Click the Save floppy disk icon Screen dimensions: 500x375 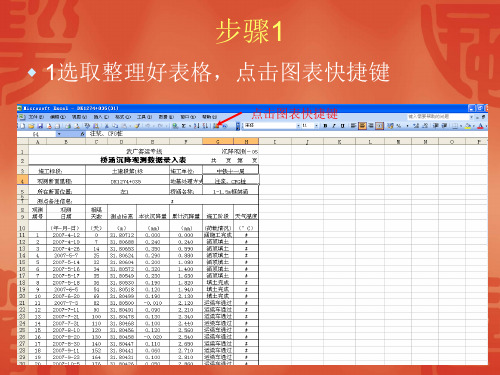coord(40,126)
